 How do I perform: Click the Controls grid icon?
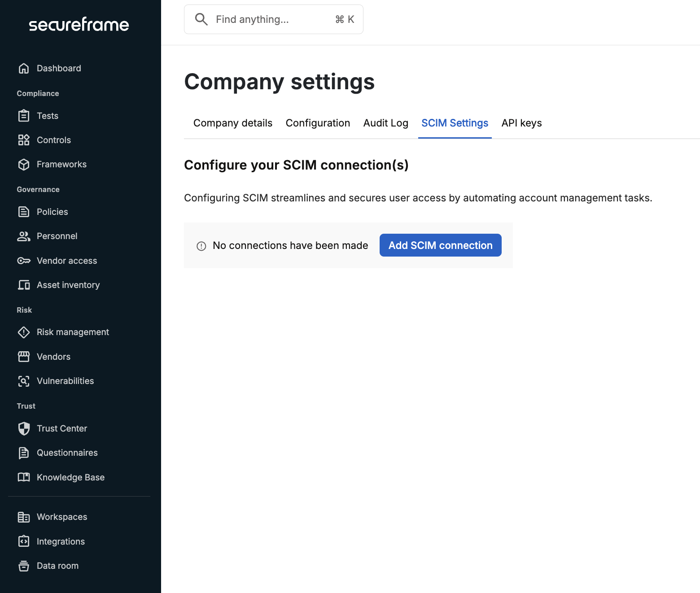click(x=24, y=140)
